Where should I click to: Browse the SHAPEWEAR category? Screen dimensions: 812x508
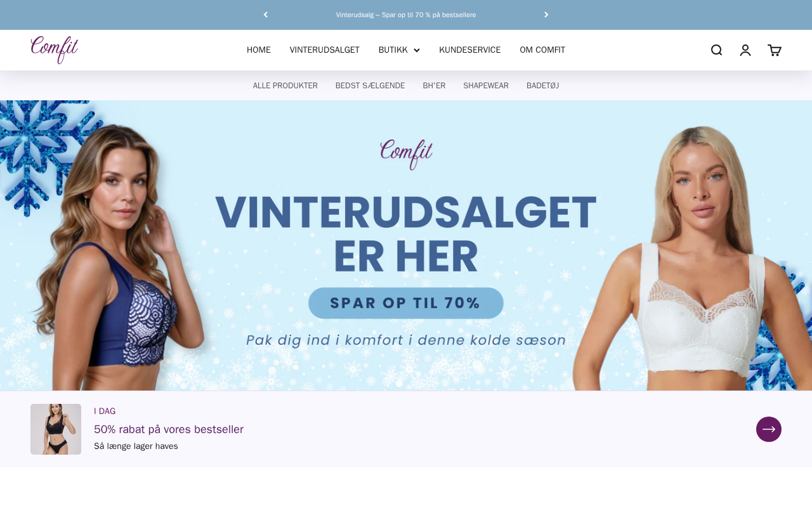point(486,86)
